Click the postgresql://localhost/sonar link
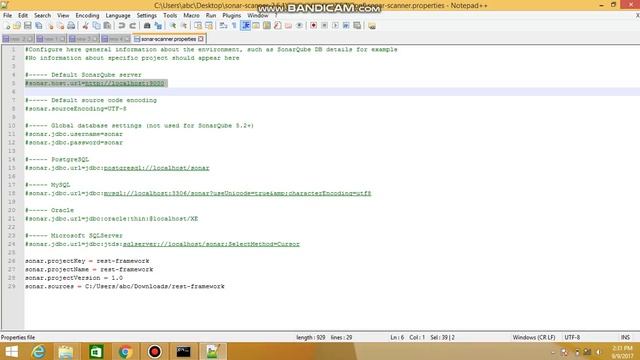This screenshot has width=640, height=360. pyautogui.click(x=156, y=168)
